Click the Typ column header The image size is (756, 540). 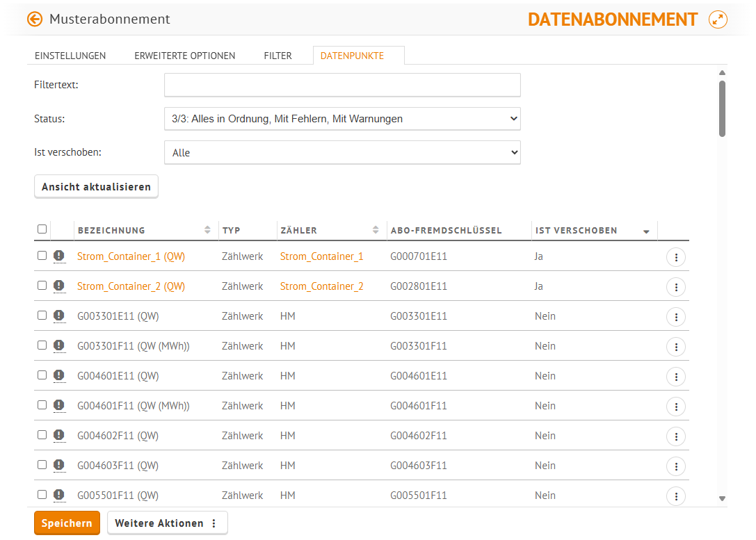point(232,230)
